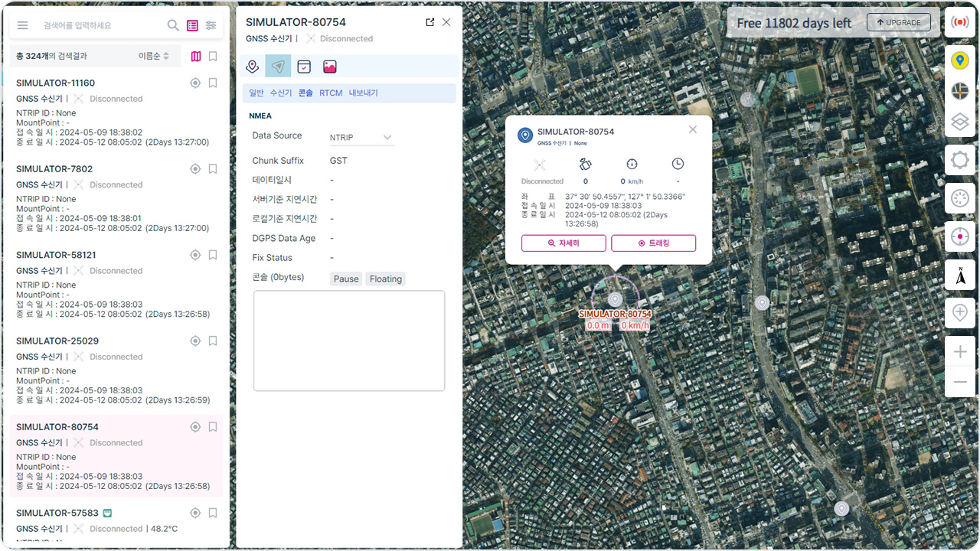Click the 트래킹 tracking button
The height and width of the screenshot is (551, 980).
click(653, 243)
